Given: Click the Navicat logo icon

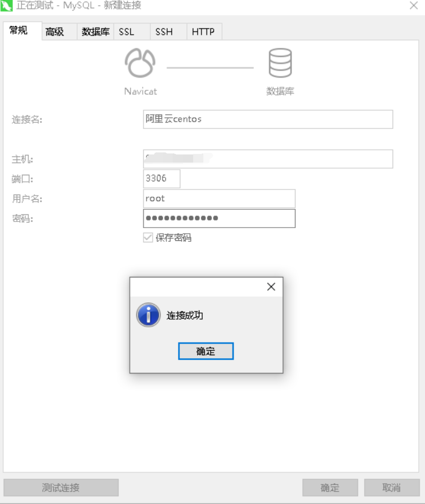Looking at the screenshot, I should point(140,63).
